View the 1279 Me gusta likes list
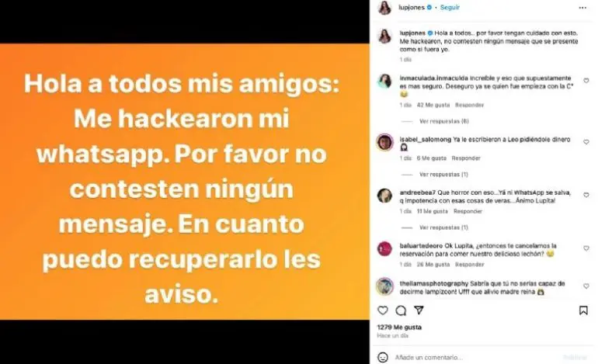 399,328
